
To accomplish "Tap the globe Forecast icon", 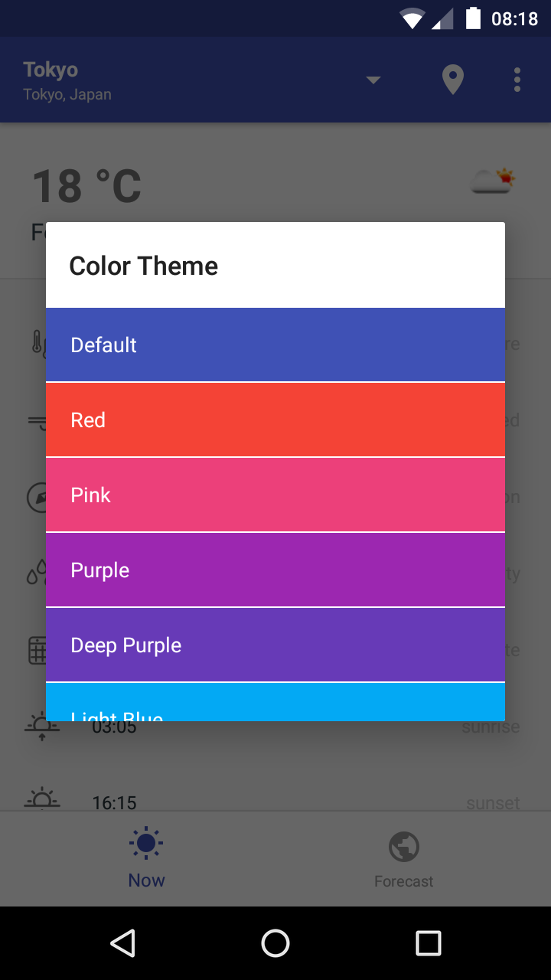I will click(404, 847).
